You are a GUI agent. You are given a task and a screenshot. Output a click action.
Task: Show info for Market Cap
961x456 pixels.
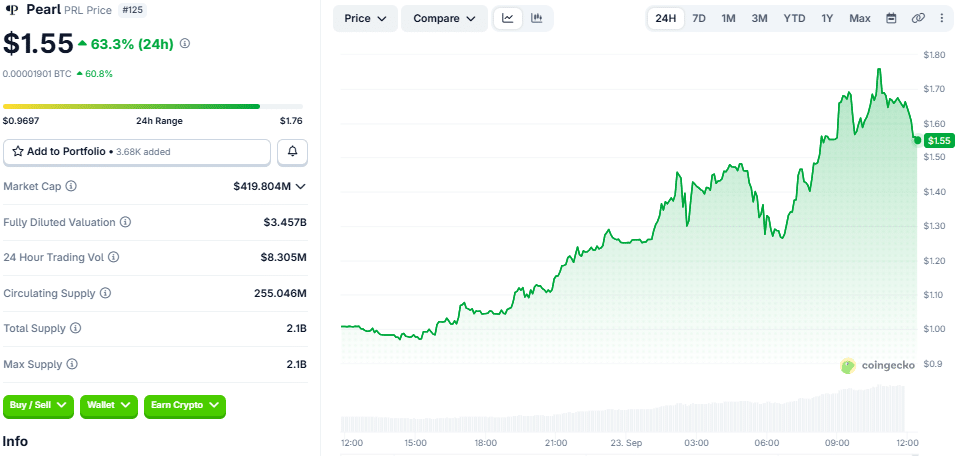71,186
